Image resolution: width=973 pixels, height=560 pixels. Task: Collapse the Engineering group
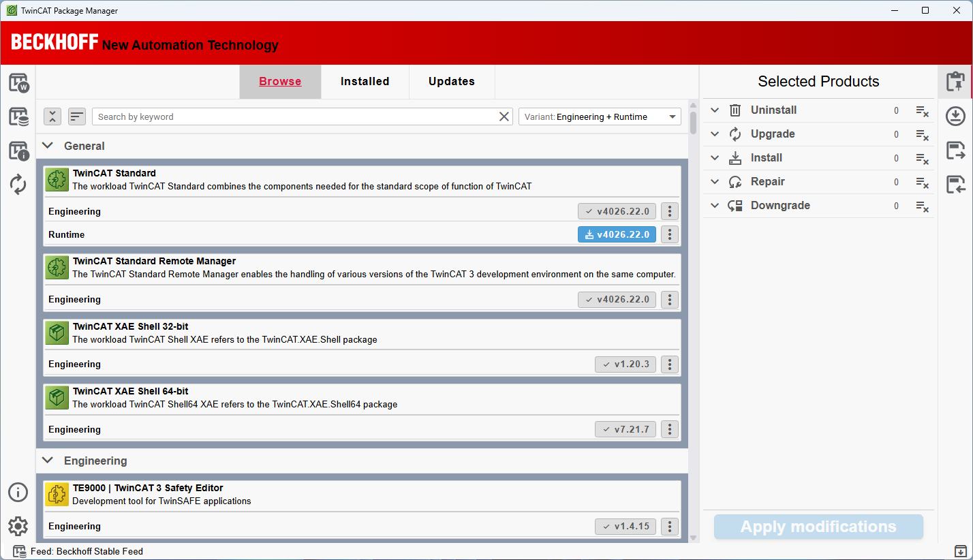pyautogui.click(x=48, y=461)
